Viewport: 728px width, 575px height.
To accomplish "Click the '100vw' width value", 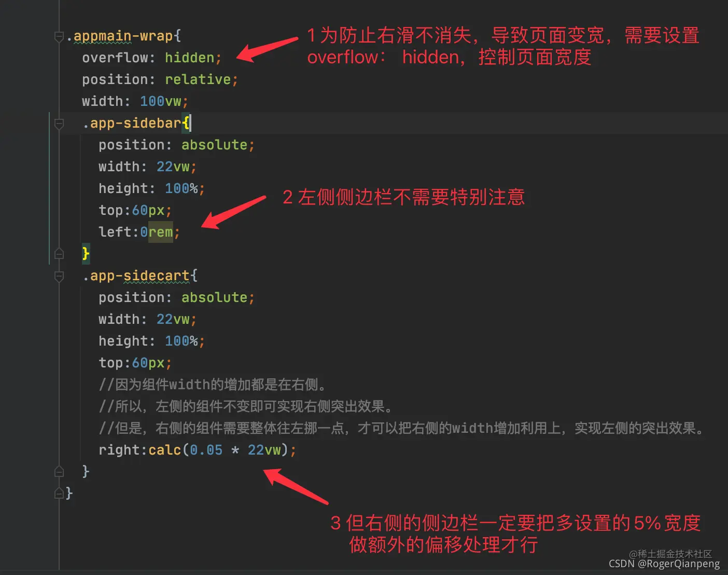I will click(160, 101).
